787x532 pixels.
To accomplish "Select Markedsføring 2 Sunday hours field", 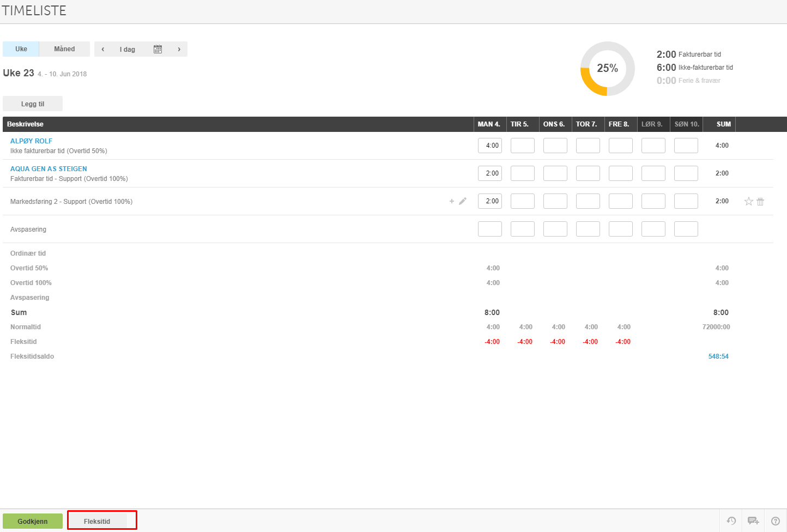I will (x=686, y=201).
